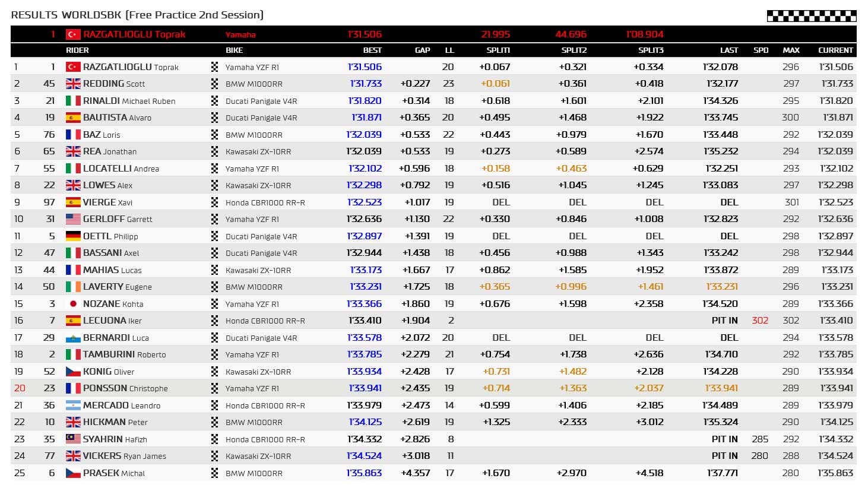The image size is (868, 488).
Task: Click the checkered flag icon in HICKMAN Peter's row
Action: (x=215, y=422)
